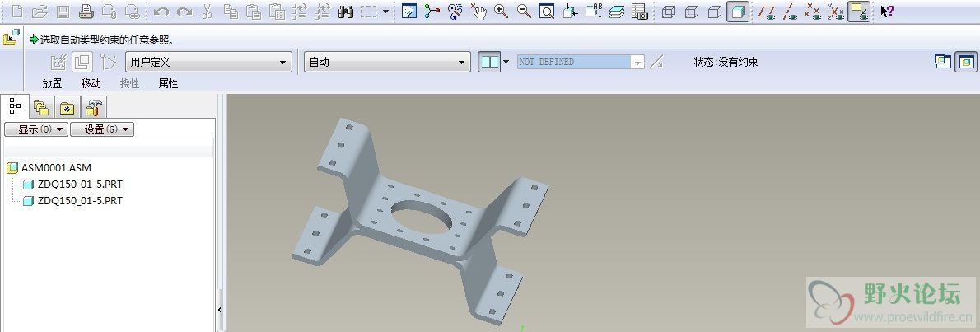
Task: Click the place-using-interface icon
Action: click(58, 62)
